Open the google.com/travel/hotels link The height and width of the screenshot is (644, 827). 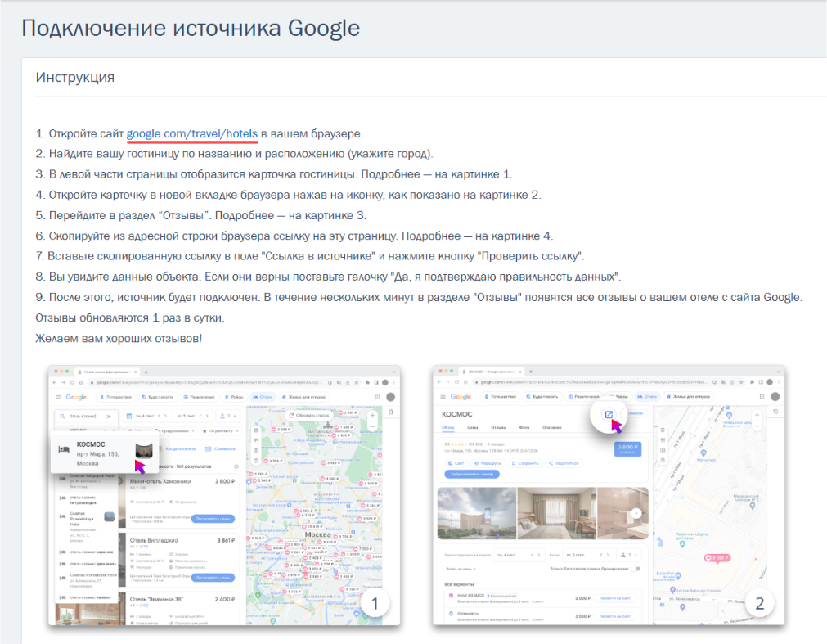click(x=192, y=133)
